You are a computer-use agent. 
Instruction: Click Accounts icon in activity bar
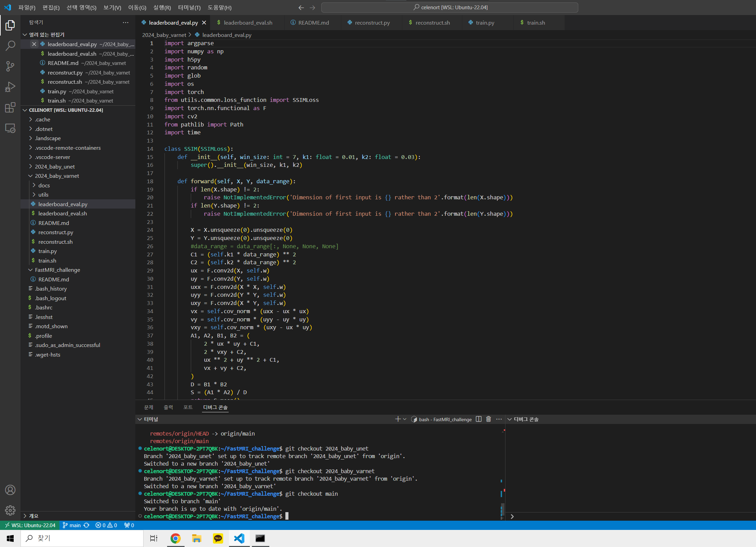(10, 490)
